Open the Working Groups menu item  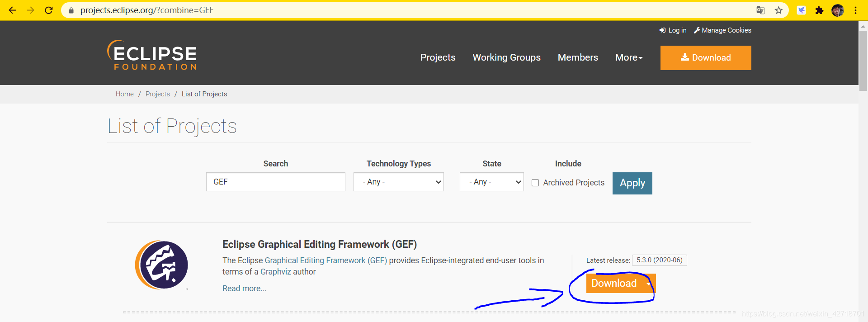click(x=506, y=57)
